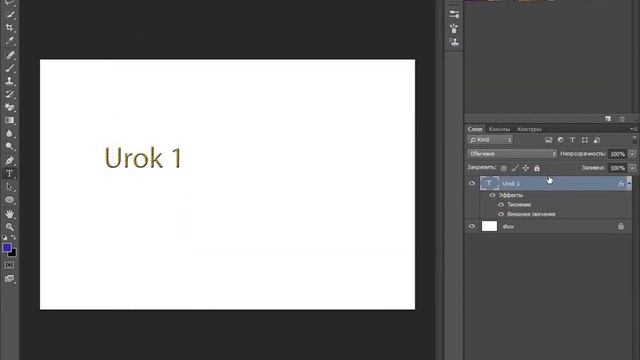640x360 pixels.
Task: Select the Eyedropper tool
Action: 10,41
